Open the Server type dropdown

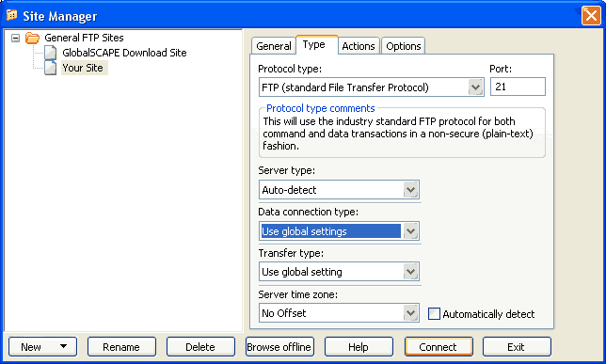(x=410, y=190)
